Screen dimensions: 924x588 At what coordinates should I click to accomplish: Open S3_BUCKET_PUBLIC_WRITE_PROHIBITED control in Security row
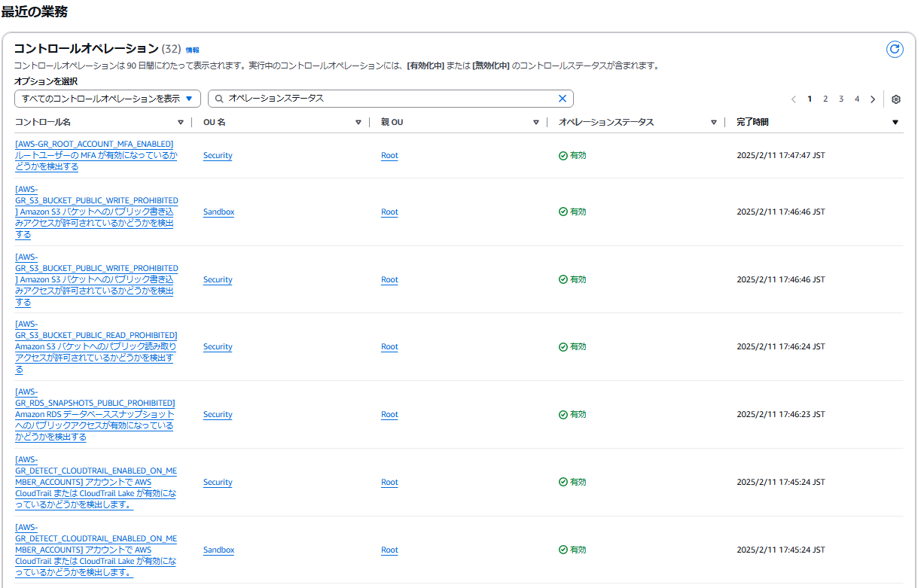tap(96, 279)
